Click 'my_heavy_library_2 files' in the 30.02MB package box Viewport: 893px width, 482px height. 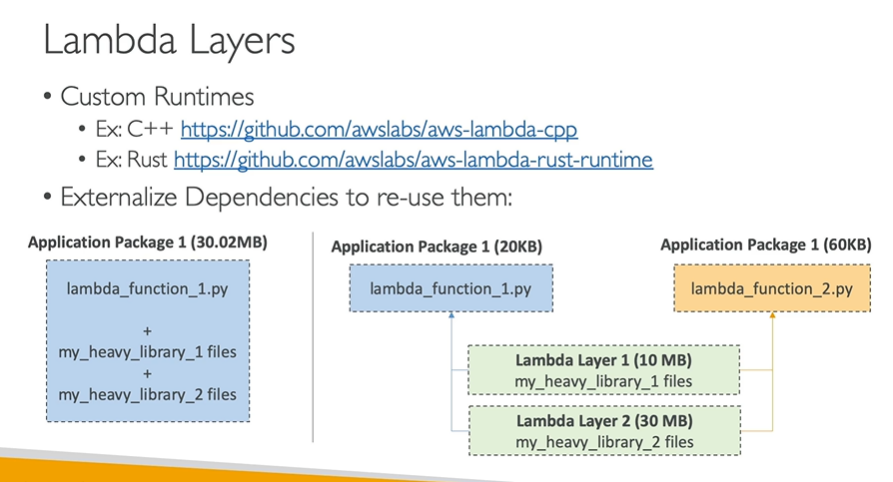pos(148,395)
